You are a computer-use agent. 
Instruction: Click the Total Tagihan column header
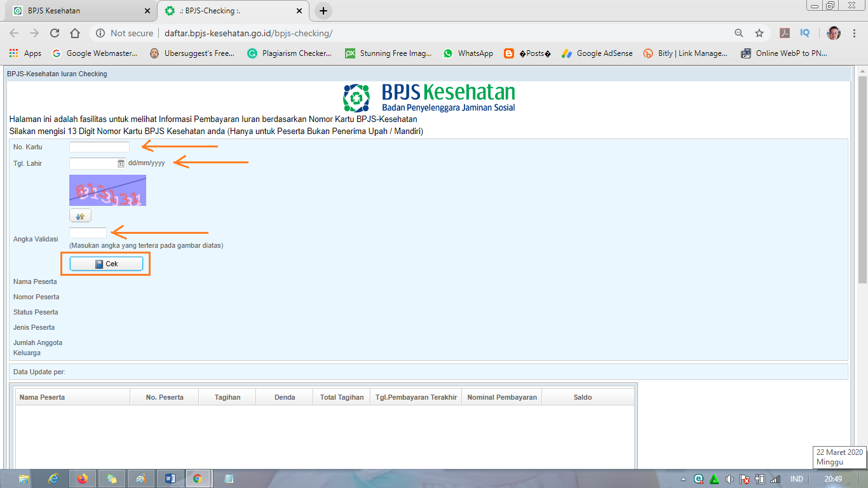342,397
